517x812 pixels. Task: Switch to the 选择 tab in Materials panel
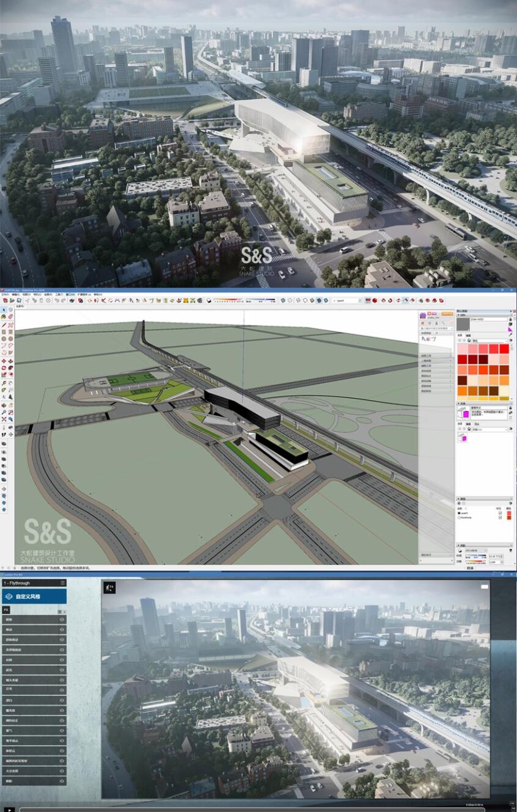pyautogui.click(x=460, y=335)
